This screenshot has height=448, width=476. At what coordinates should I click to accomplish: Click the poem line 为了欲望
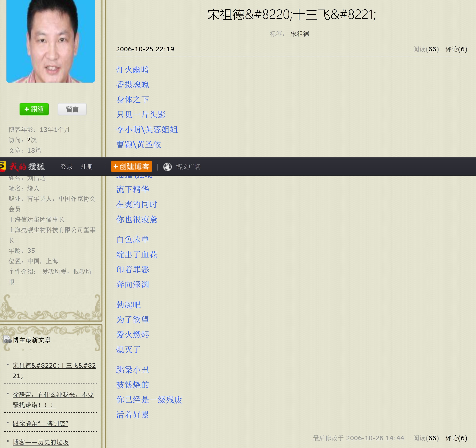coord(133,320)
